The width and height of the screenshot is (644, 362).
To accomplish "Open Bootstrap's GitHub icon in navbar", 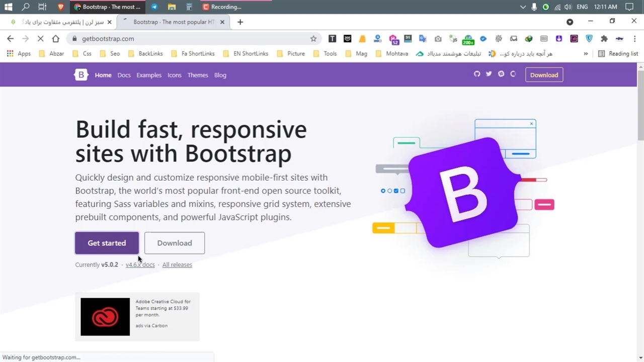I will pos(477,74).
